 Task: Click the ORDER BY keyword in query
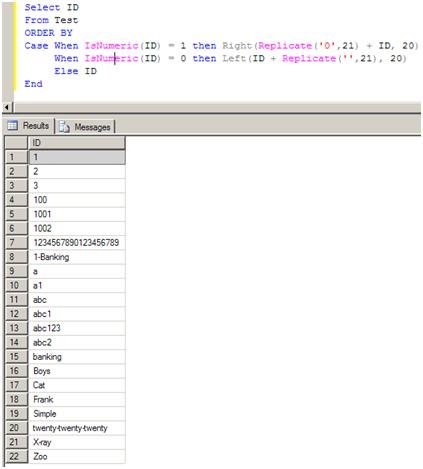point(48,33)
